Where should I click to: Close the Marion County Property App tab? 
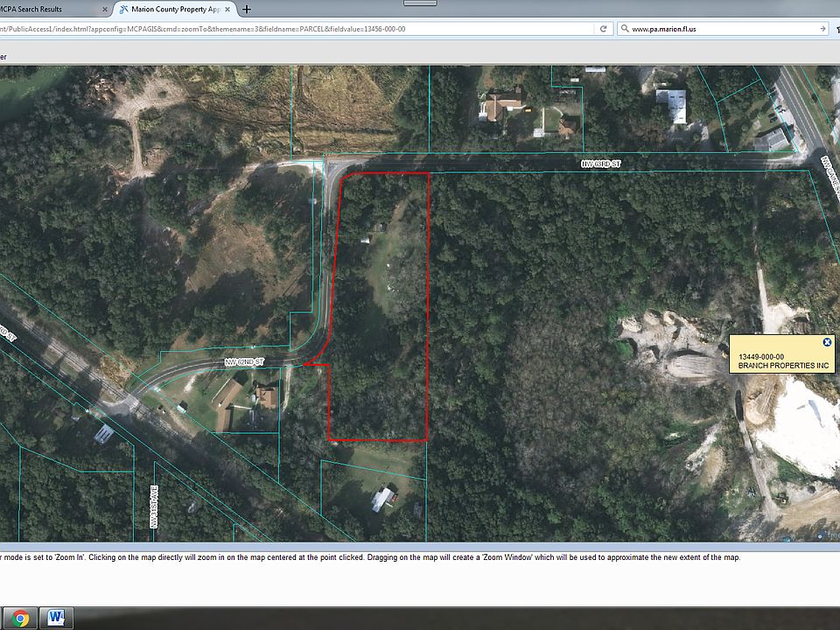pyautogui.click(x=227, y=9)
